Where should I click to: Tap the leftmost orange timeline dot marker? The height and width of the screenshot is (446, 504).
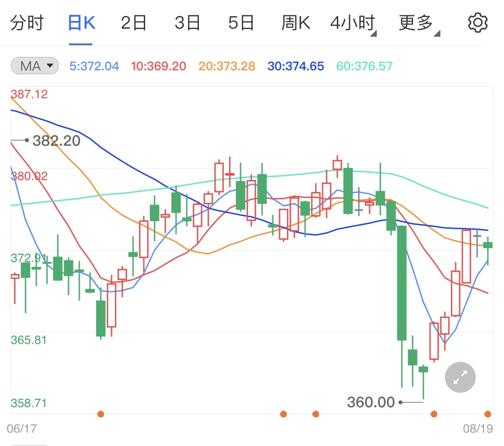[100, 414]
